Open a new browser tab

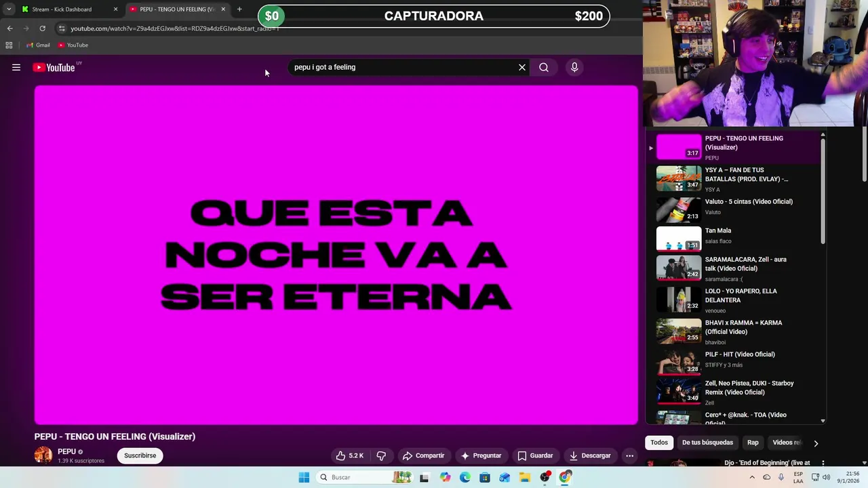(x=239, y=9)
